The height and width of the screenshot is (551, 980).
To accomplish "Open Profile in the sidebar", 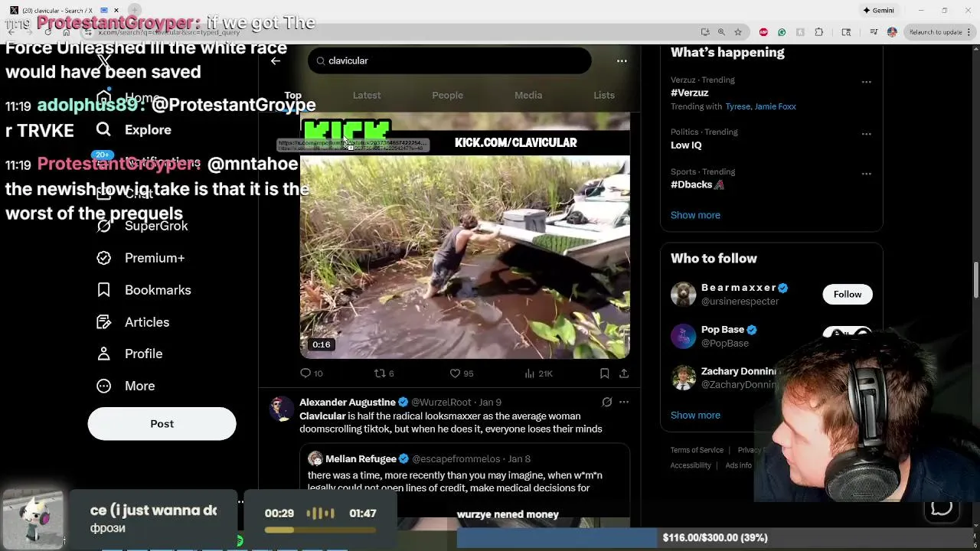I will click(x=129, y=354).
